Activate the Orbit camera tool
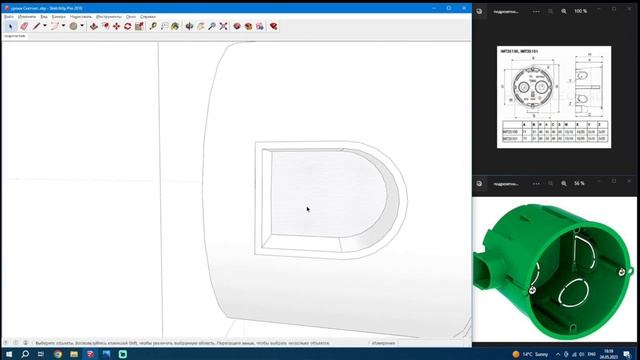The width and height of the screenshot is (640, 360). (x=189, y=27)
